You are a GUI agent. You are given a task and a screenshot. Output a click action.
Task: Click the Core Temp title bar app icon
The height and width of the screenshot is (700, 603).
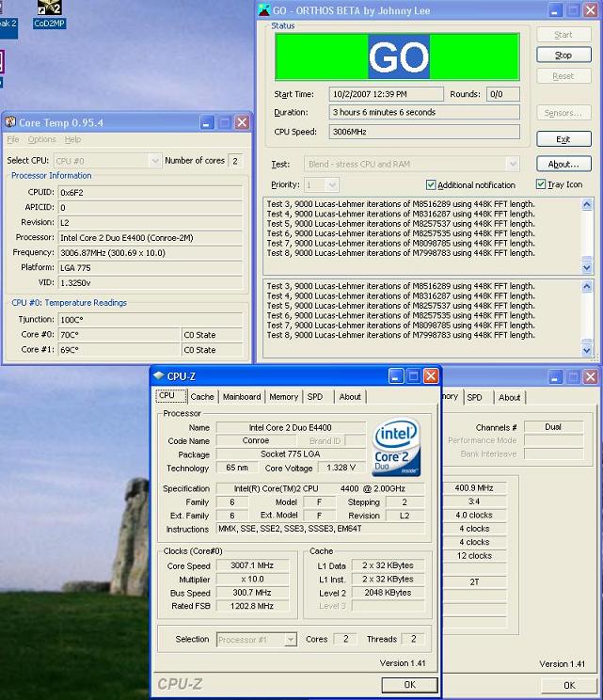(10, 122)
